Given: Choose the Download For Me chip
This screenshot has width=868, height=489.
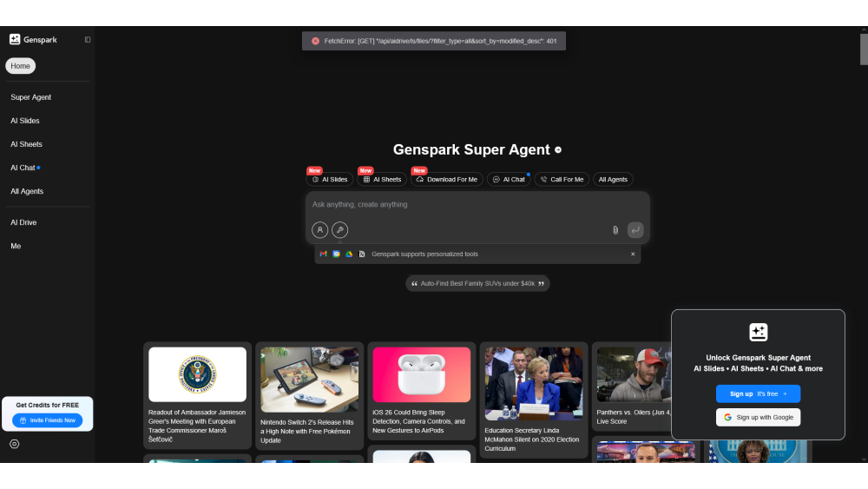Looking at the screenshot, I should [447, 180].
